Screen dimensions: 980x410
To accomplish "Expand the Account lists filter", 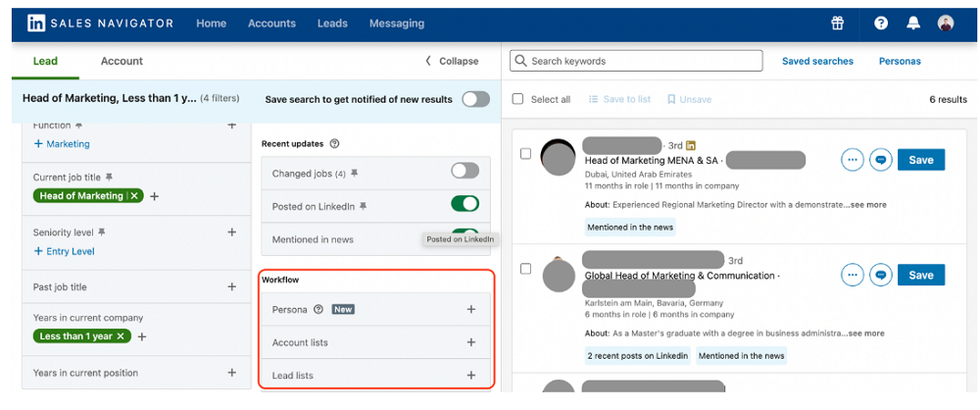I will coord(470,342).
